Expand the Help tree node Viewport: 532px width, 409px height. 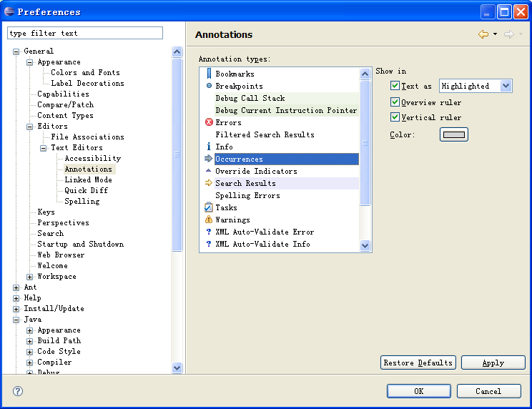16,298
